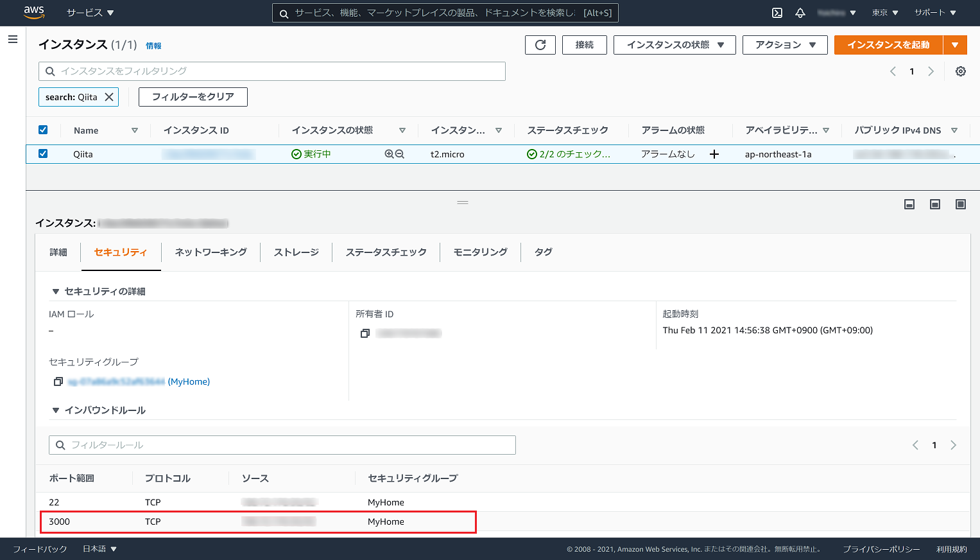
Task: Select the セキュリティ tab
Action: tap(121, 252)
